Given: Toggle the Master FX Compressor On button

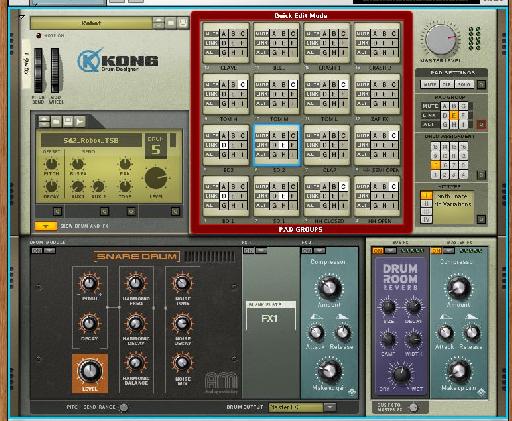Looking at the screenshot, I should point(436,251).
